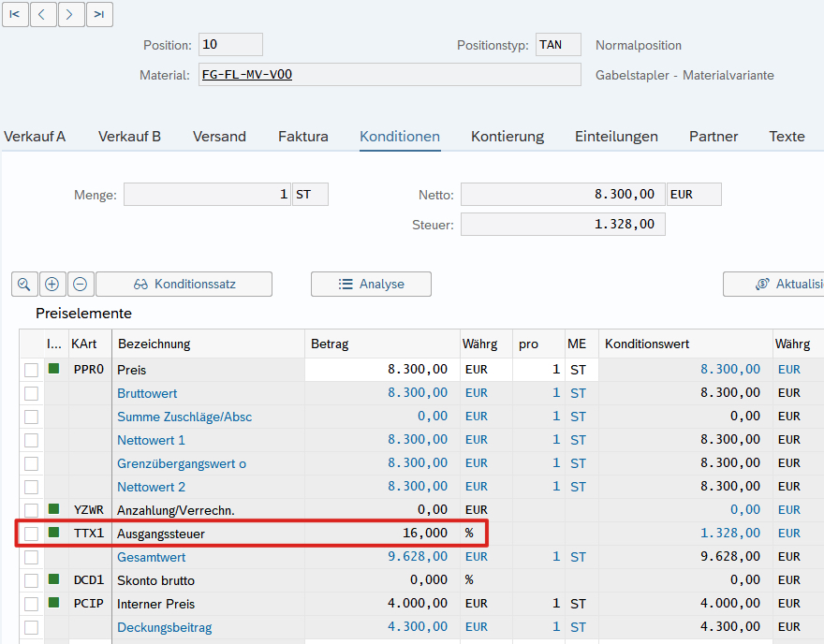Screen dimensions: 824x644
Task: Check the DCD1 Skonto brutto row checkbox
Action: [32, 580]
